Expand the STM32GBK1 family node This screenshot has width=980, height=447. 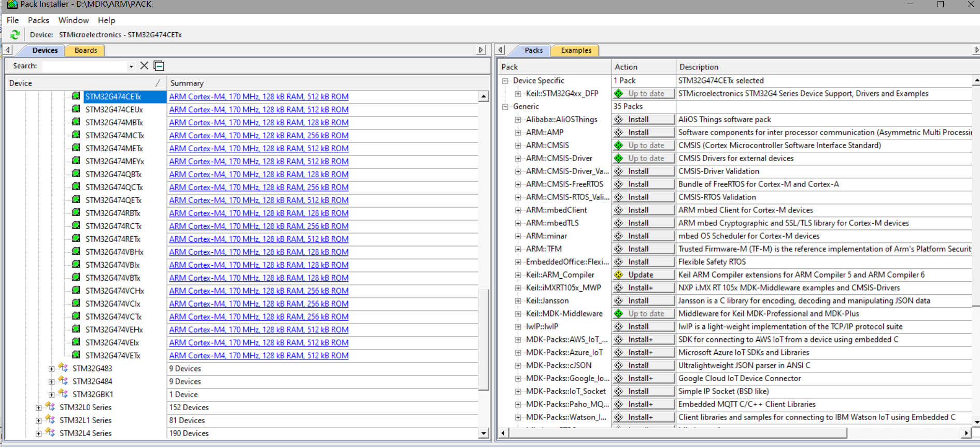click(51, 395)
